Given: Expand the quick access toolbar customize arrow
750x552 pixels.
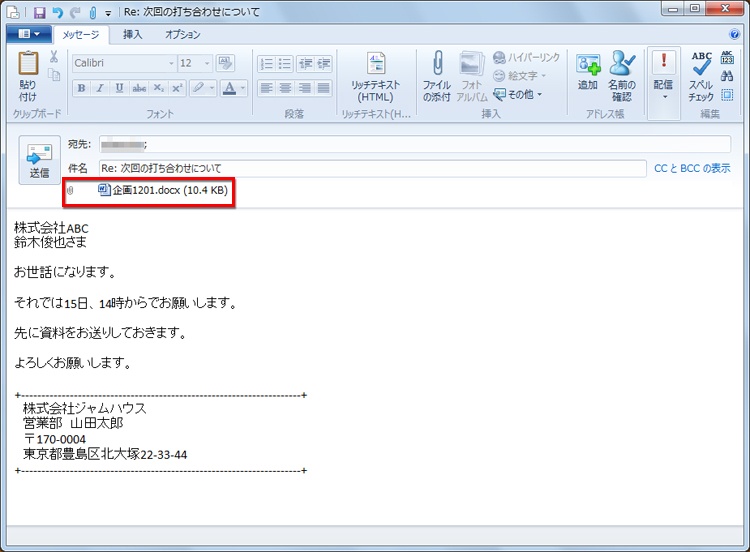Looking at the screenshot, I should pos(108,13).
